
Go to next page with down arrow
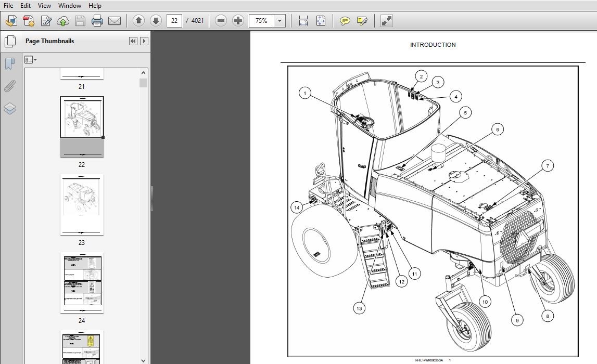[156, 20]
